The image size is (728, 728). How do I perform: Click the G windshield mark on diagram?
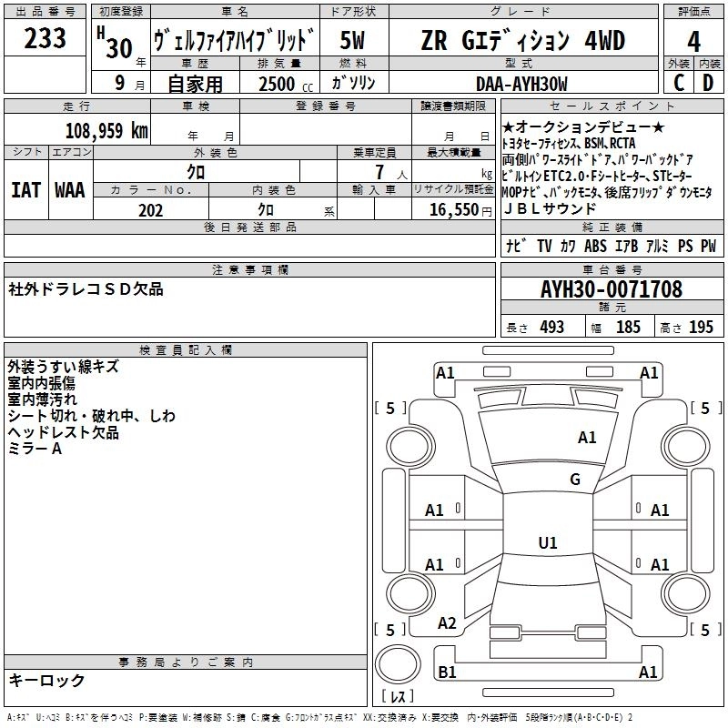click(x=575, y=480)
